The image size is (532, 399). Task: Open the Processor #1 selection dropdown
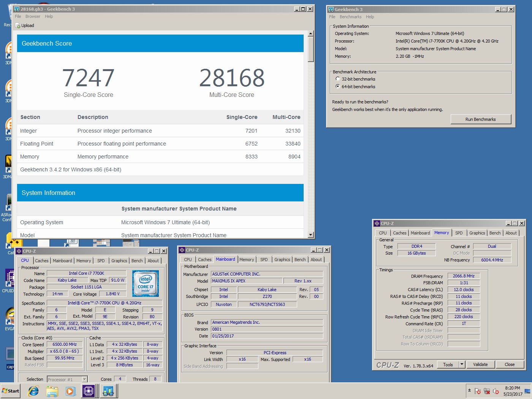pos(85,379)
